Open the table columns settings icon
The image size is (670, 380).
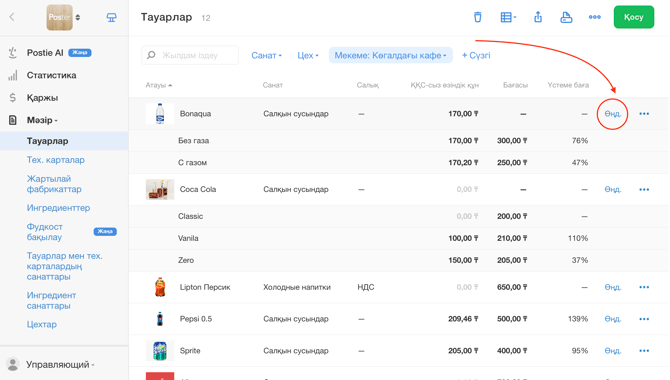[x=508, y=17]
